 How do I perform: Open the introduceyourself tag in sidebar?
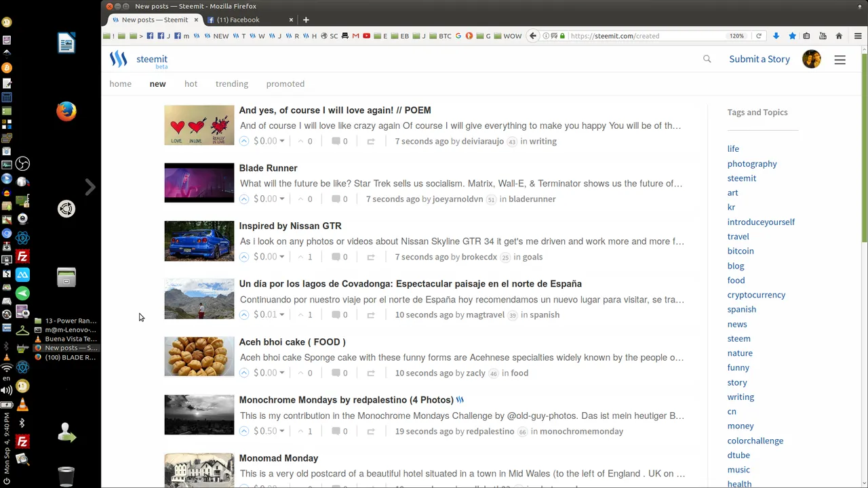761,222
